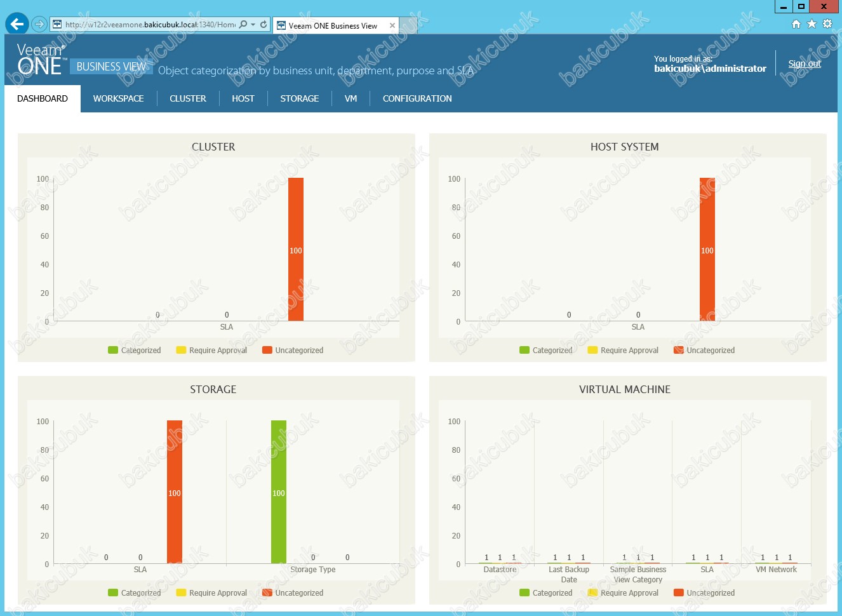
Task: Toggle Require Approval legend swatch in HOST SYSTEM chart
Action: pos(592,350)
